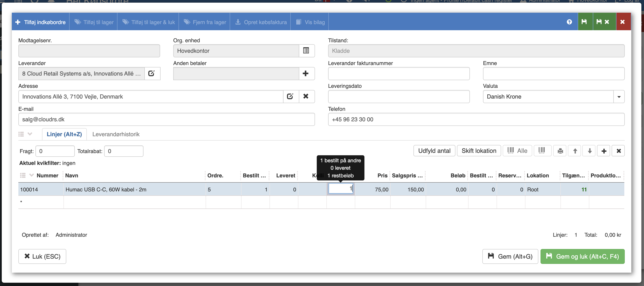The width and height of the screenshot is (644, 286).
Task: Move line up with arrow icon
Action: click(575, 151)
